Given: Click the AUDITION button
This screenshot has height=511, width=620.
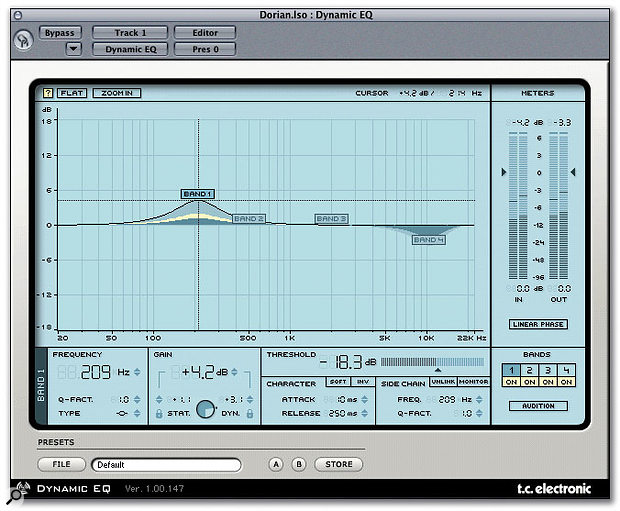Looking at the screenshot, I should pyautogui.click(x=538, y=406).
